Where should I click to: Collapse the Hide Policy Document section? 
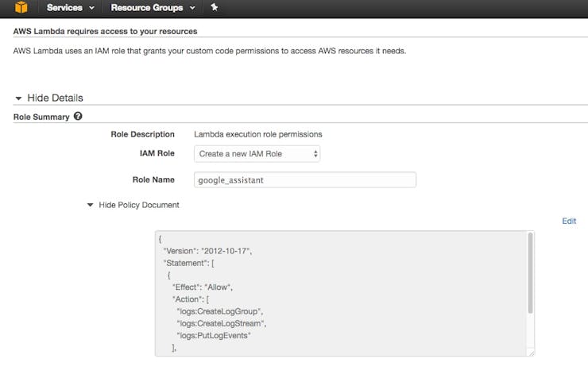tap(139, 205)
